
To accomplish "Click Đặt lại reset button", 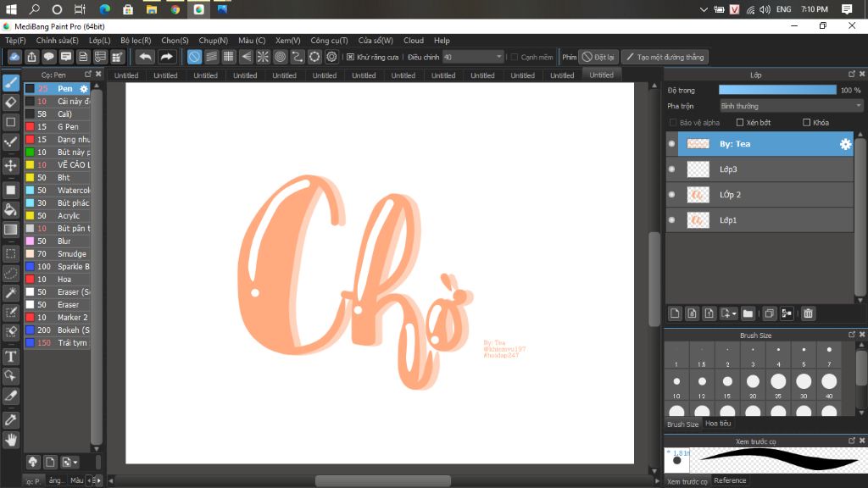I will tap(598, 57).
